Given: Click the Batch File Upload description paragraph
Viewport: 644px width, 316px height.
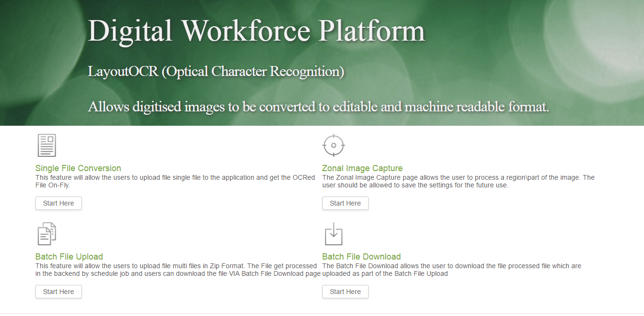Looking at the screenshot, I should pyautogui.click(x=177, y=270).
